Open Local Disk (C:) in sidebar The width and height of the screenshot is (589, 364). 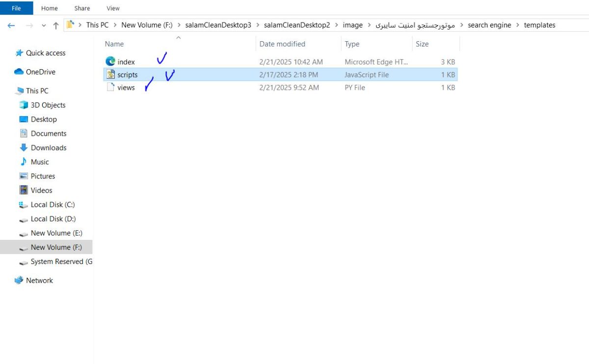click(53, 205)
